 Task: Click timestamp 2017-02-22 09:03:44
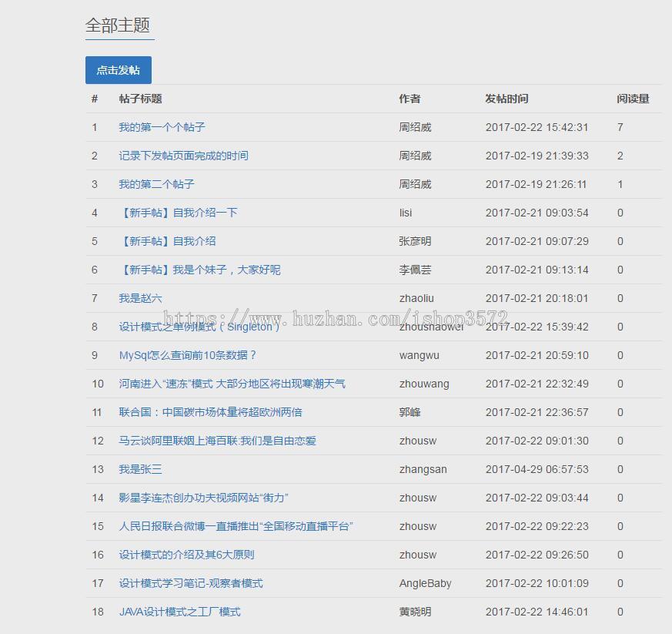(x=537, y=498)
